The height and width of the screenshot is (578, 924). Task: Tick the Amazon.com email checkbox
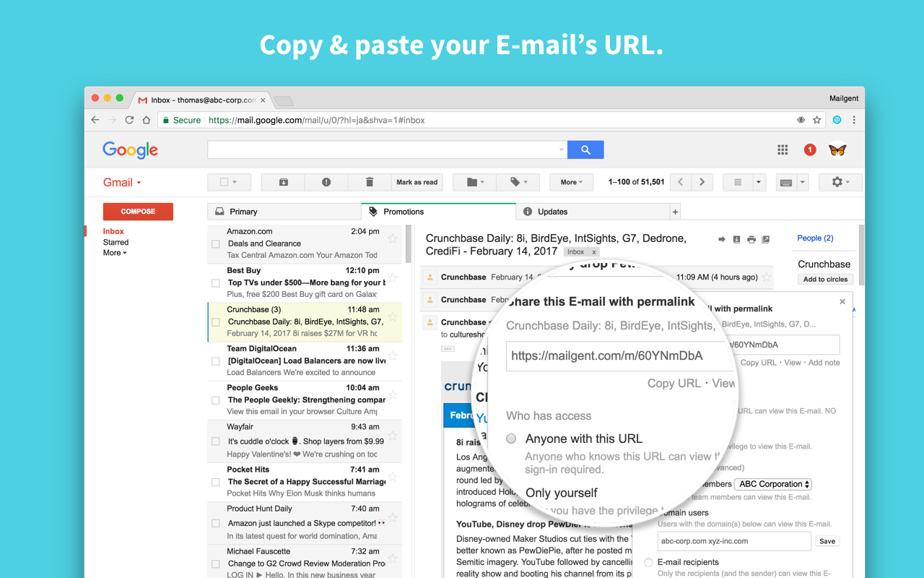click(x=215, y=244)
